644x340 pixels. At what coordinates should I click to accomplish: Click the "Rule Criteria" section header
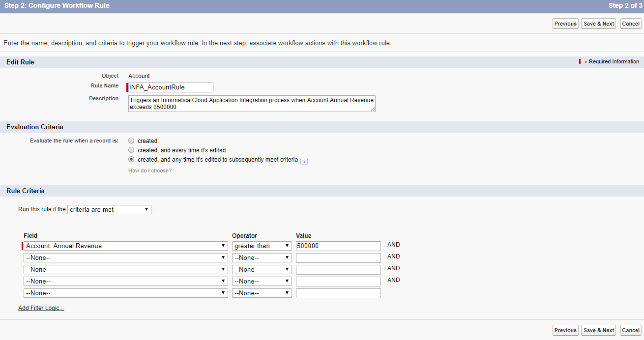[x=26, y=191]
